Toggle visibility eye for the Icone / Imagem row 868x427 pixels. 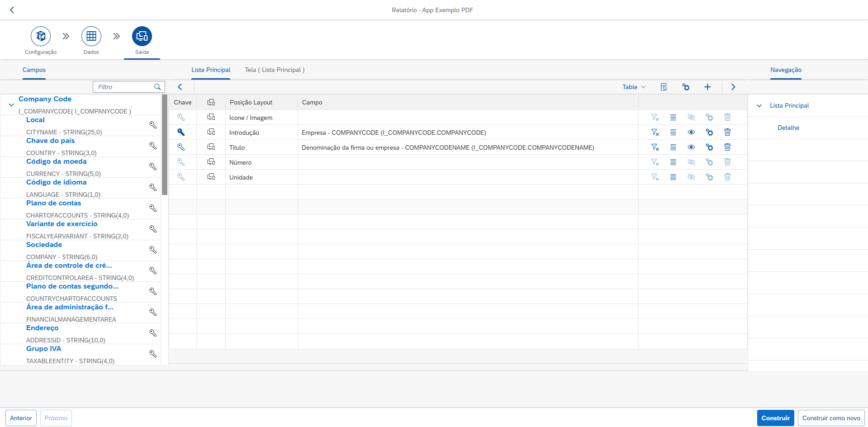point(691,117)
